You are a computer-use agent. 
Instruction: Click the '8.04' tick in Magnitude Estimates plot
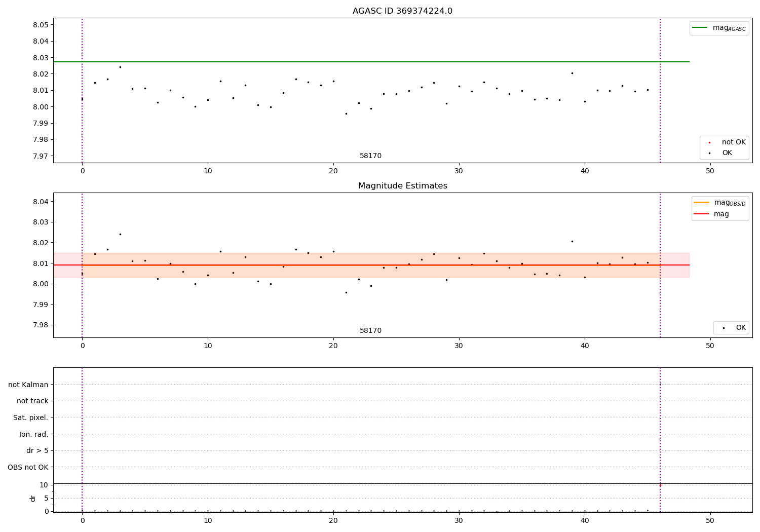point(41,202)
